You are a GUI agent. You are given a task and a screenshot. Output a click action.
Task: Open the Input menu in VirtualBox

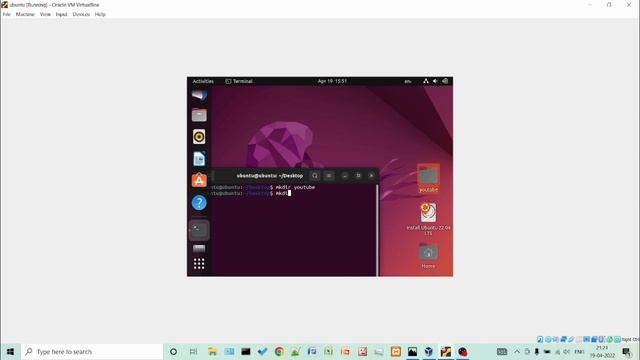point(61,14)
